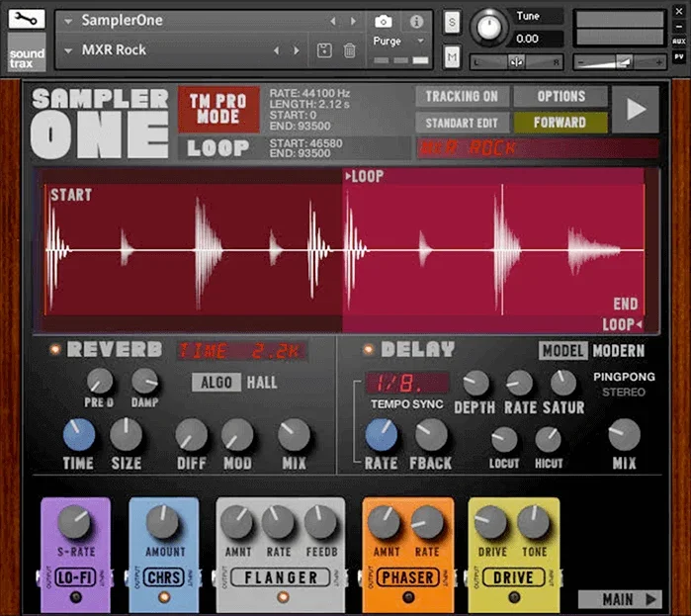Toggle the DELAY power LED
This screenshot has height=616, width=691.
pyautogui.click(x=368, y=350)
